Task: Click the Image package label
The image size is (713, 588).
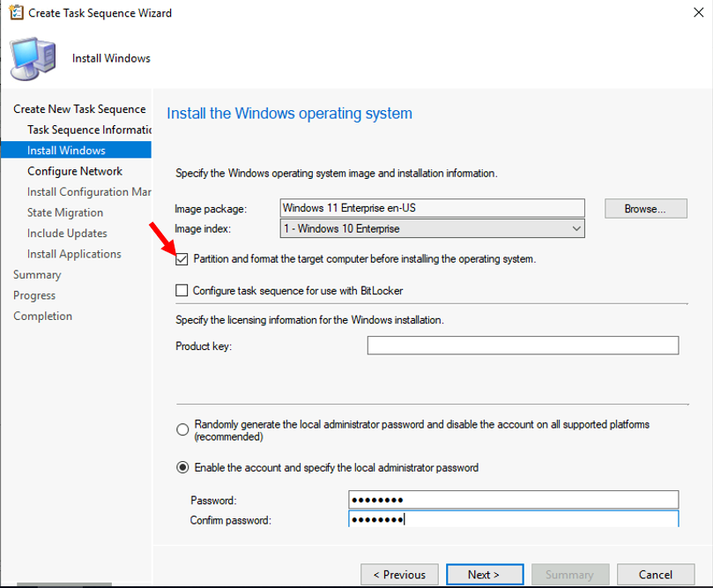Action: click(x=211, y=209)
